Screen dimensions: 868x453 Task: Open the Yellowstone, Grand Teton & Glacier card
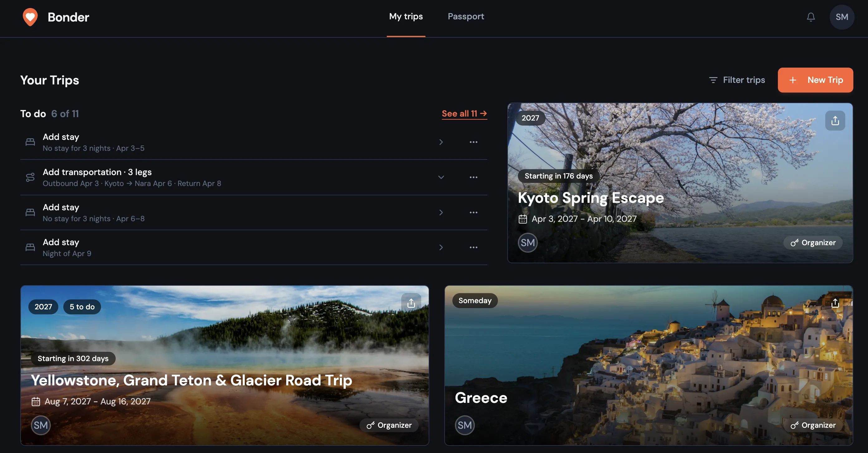225,365
